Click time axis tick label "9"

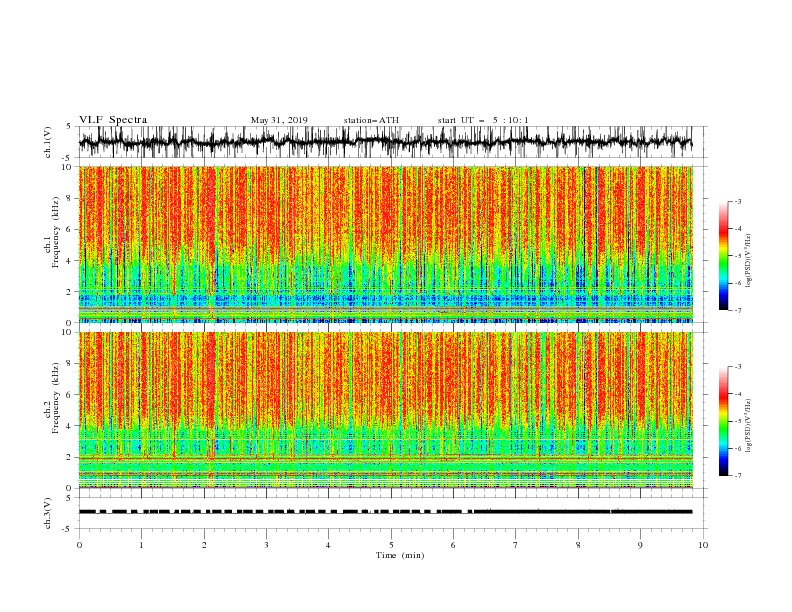640,545
